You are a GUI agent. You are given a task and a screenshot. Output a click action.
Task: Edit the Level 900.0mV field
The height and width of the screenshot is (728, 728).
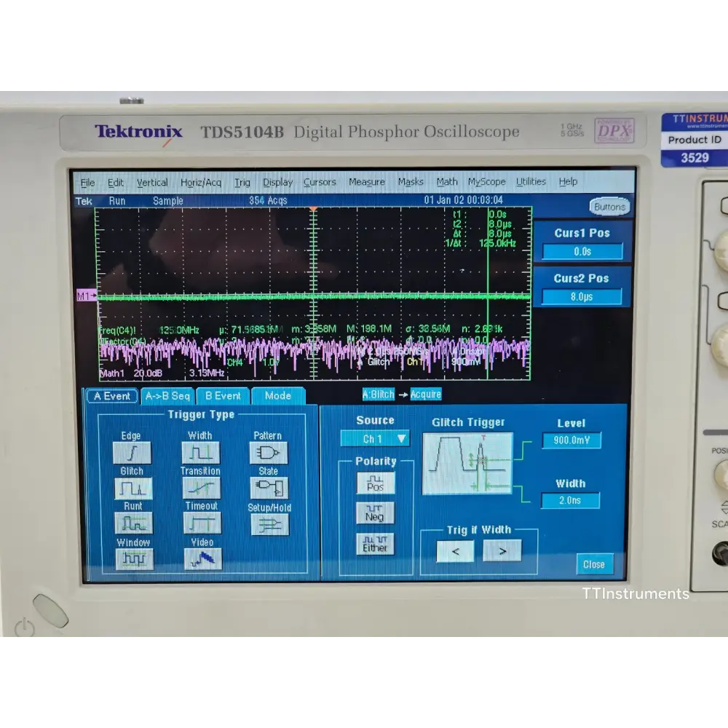(571, 440)
